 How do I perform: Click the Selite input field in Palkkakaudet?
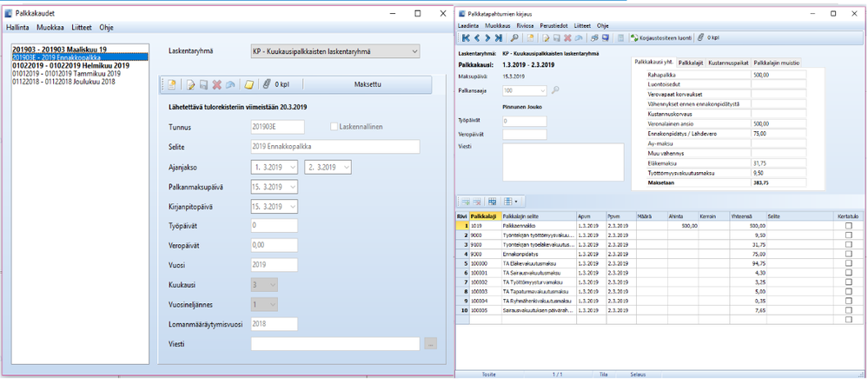click(x=335, y=147)
